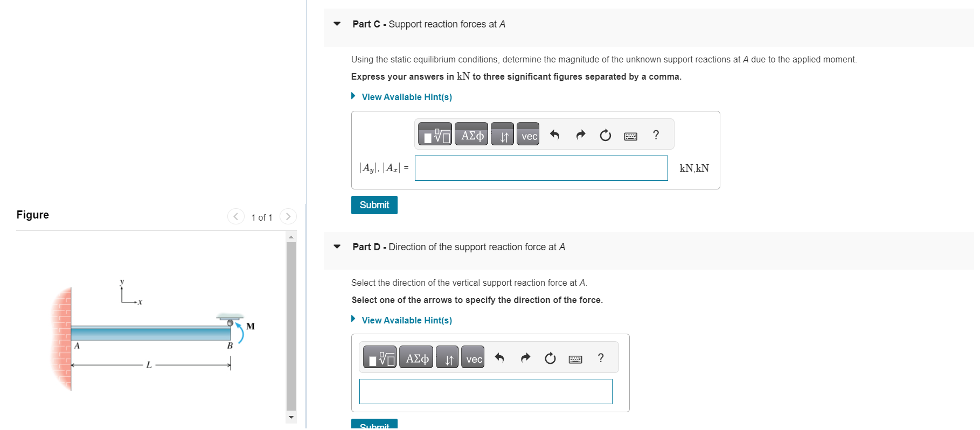Click the previous figure arrow

coord(236,216)
